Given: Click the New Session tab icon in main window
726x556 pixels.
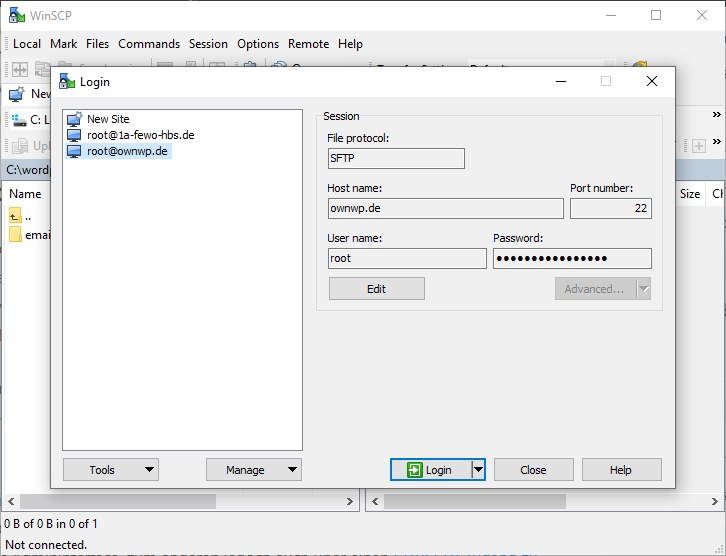Looking at the screenshot, I should [x=17, y=94].
